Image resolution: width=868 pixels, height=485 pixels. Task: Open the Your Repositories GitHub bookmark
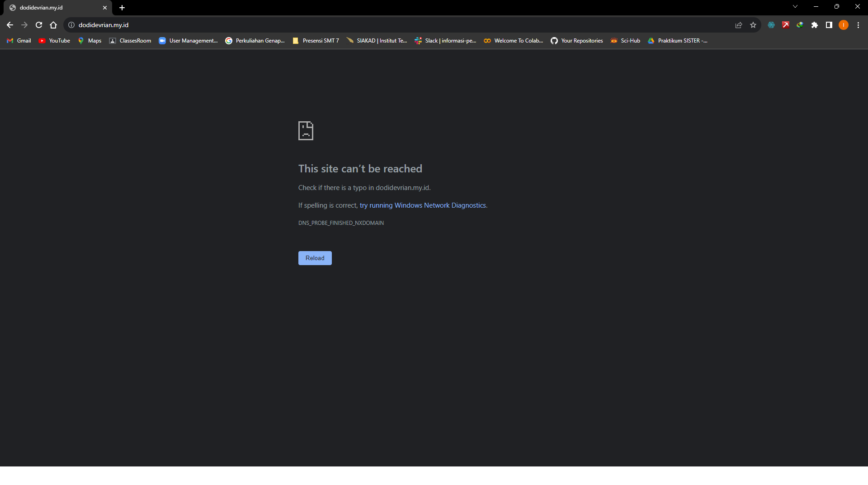point(577,41)
